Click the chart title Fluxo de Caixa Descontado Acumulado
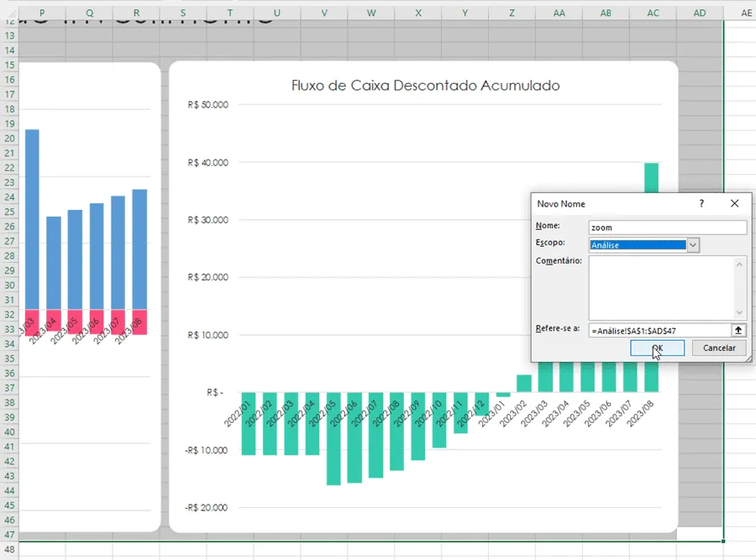756x560 pixels. [x=425, y=86]
